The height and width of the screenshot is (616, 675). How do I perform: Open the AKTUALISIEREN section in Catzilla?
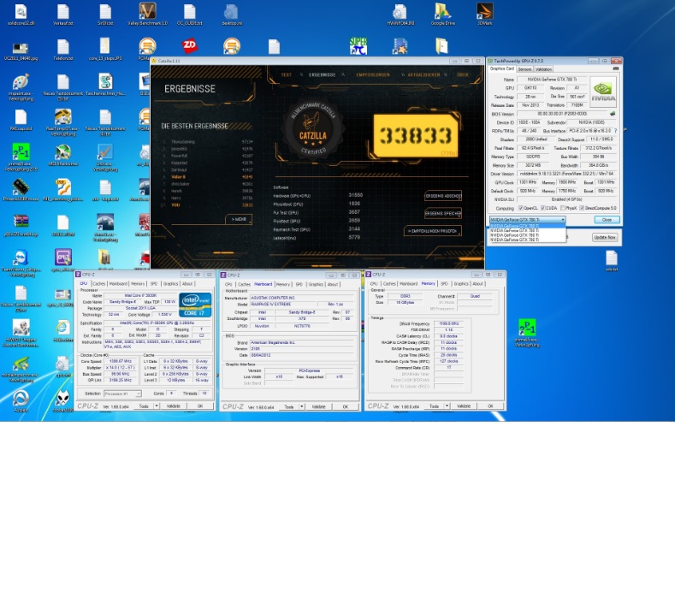[423, 74]
